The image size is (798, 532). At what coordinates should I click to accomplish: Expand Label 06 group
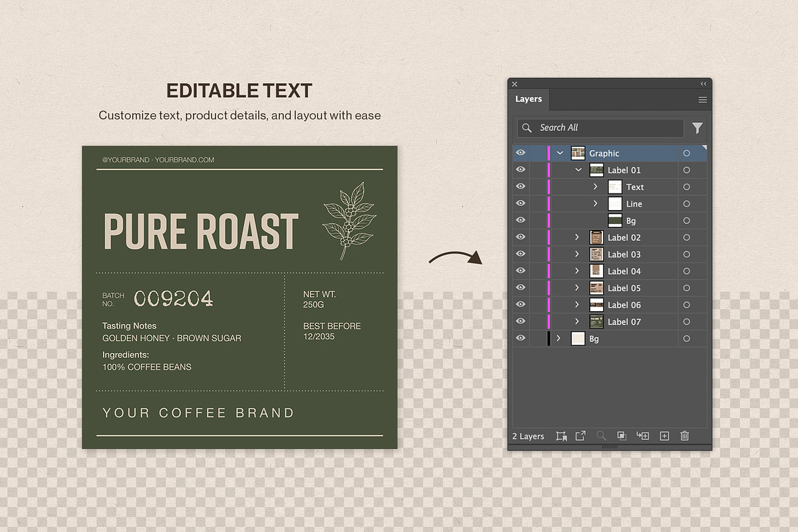pyautogui.click(x=577, y=305)
